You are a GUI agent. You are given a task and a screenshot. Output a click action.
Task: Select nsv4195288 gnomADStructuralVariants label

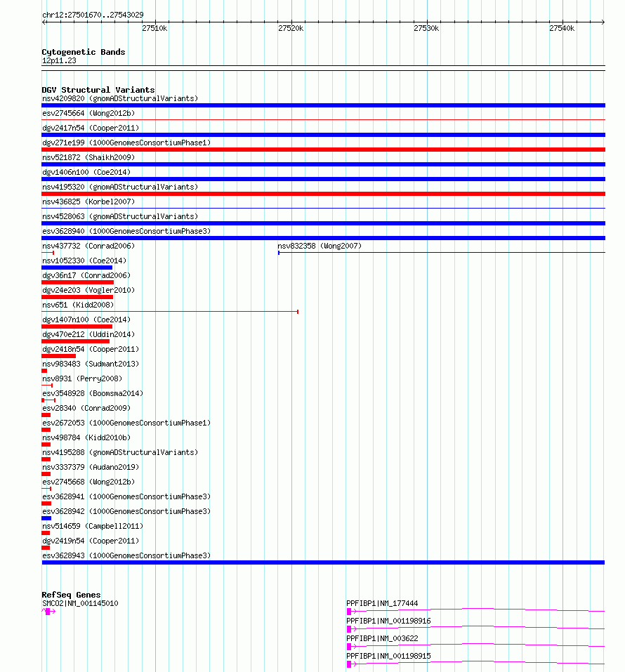(x=120, y=452)
